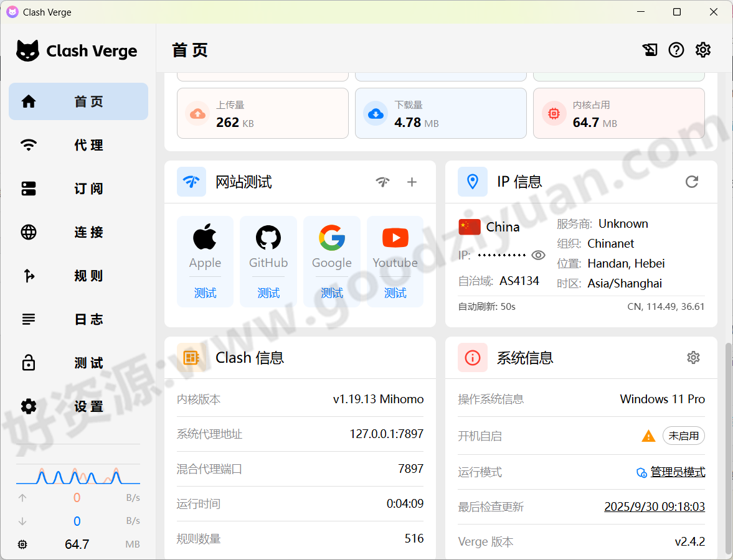Run speed test via ping icon in 网站测试
This screenshot has width=733, height=560.
[382, 182]
